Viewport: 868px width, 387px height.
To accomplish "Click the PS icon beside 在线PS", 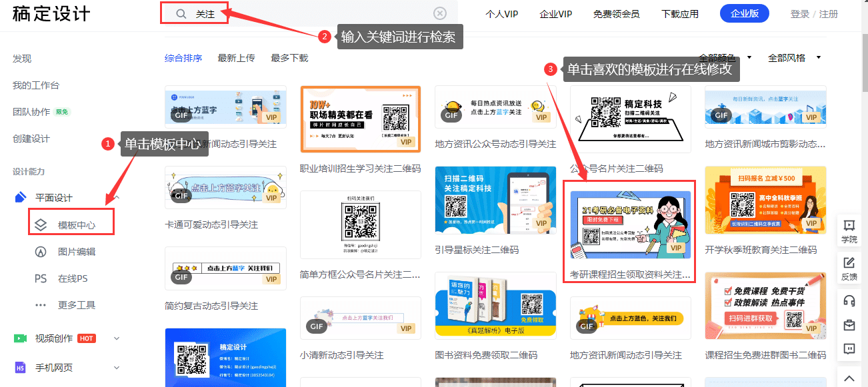I will point(41,278).
